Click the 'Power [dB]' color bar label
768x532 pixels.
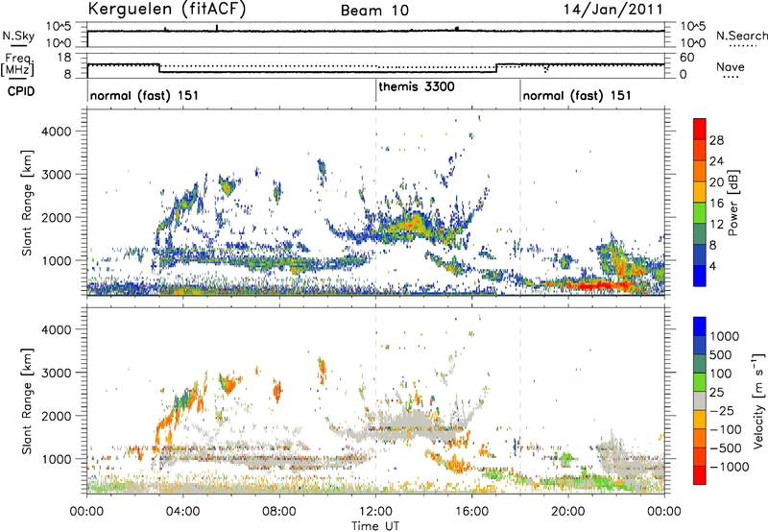[x=732, y=203]
